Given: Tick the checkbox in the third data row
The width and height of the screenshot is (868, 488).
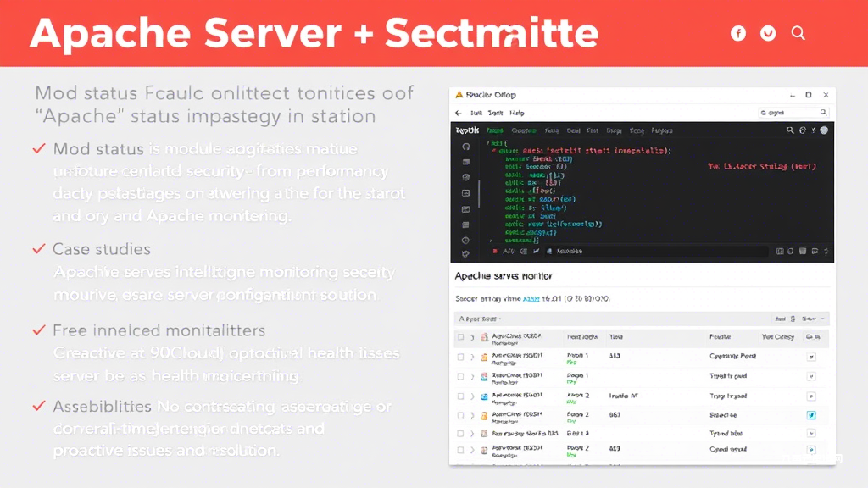Looking at the screenshot, I should coord(460,396).
